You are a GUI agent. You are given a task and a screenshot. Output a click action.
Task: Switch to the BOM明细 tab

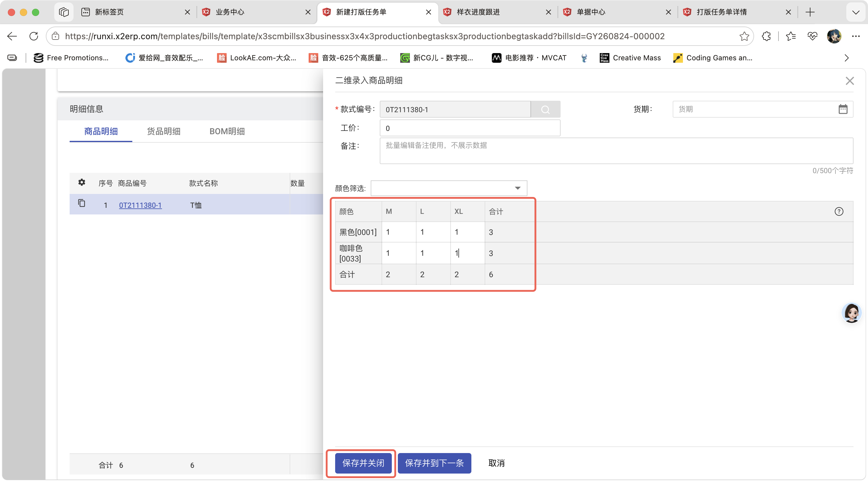(x=227, y=131)
